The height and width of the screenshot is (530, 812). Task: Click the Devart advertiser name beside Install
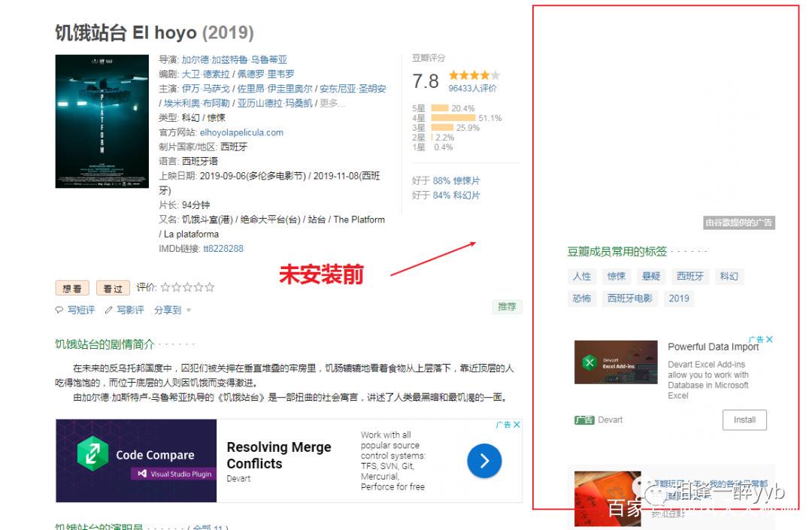pyautogui.click(x=610, y=419)
